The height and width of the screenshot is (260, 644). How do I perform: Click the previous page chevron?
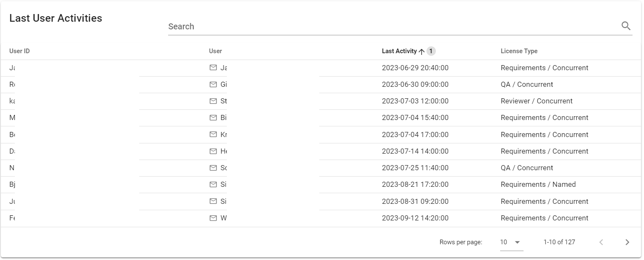tap(601, 242)
